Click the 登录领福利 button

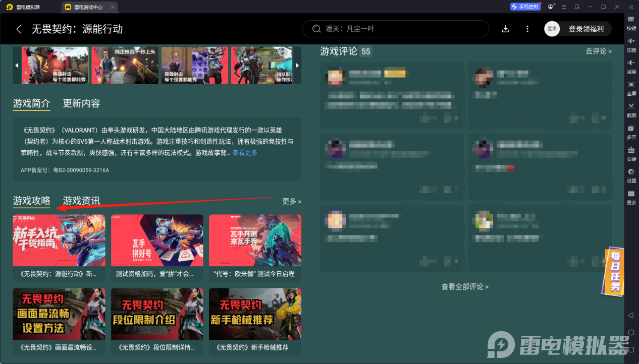click(586, 29)
